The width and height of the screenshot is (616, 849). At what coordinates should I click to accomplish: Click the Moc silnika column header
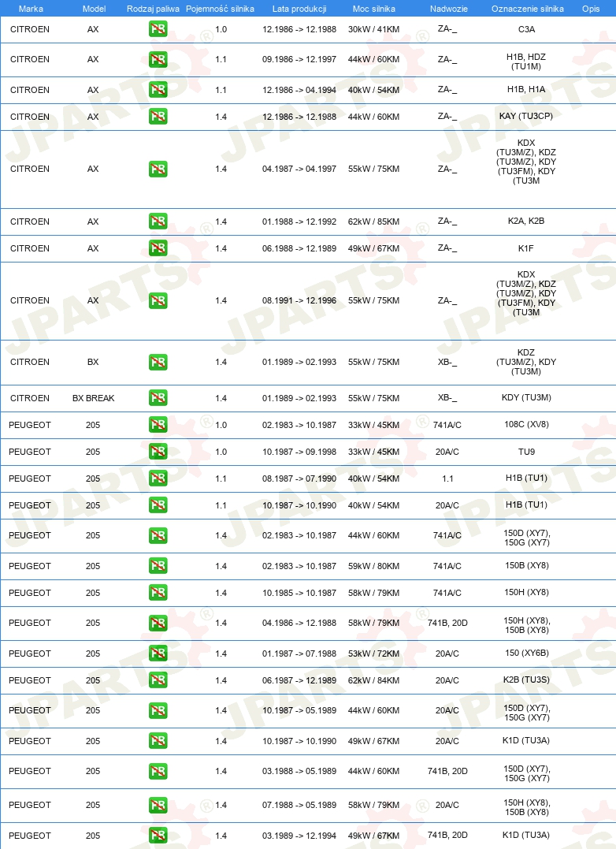pyautogui.click(x=373, y=9)
